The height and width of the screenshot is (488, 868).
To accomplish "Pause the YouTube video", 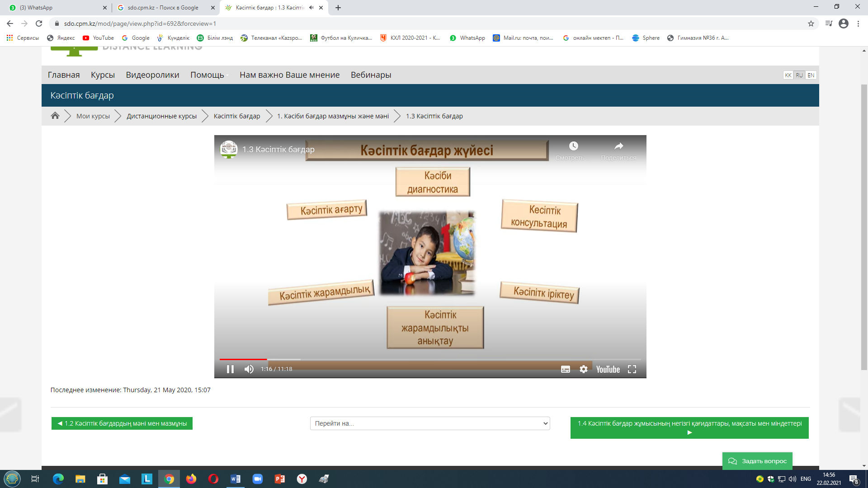I will click(230, 369).
